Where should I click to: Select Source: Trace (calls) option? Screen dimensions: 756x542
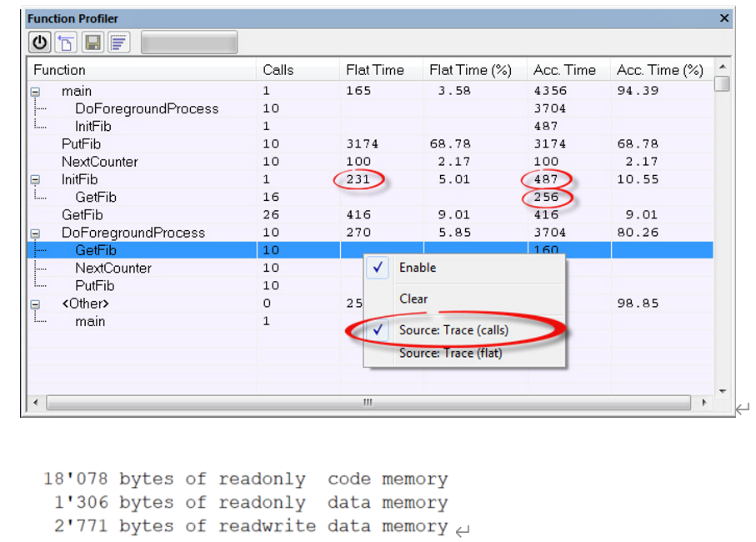point(453,330)
